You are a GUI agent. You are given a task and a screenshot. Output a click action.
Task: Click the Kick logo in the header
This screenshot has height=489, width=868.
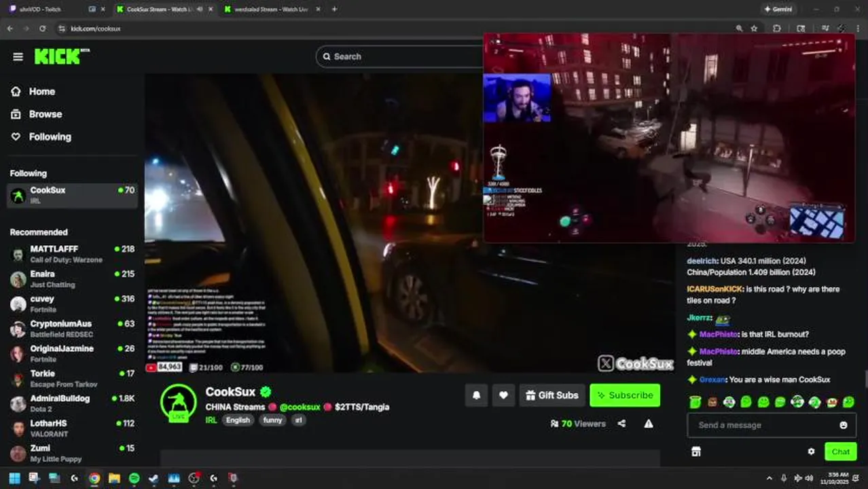[x=62, y=56]
